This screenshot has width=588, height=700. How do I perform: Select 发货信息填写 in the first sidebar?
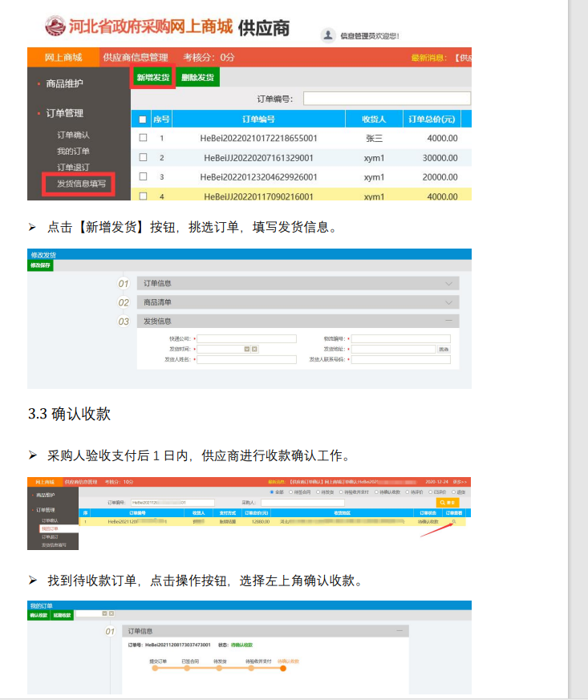pyautogui.click(x=81, y=184)
